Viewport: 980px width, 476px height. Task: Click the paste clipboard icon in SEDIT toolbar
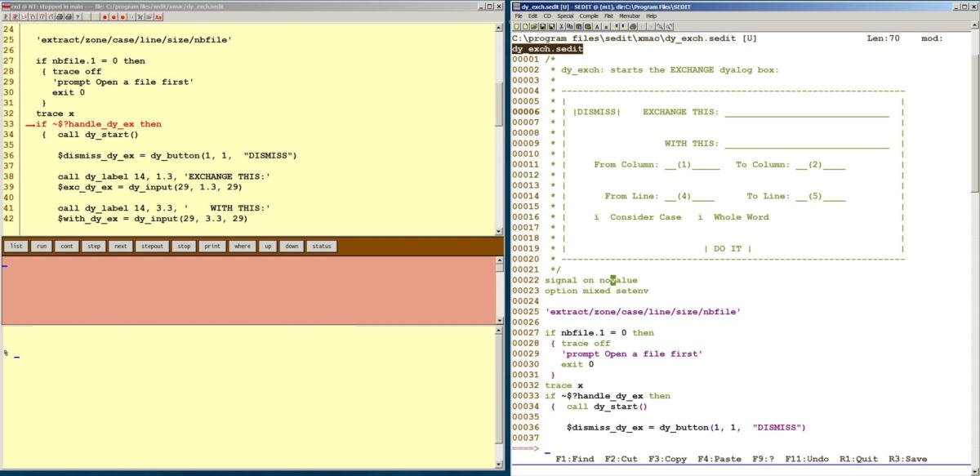pyautogui.click(x=579, y=26)
